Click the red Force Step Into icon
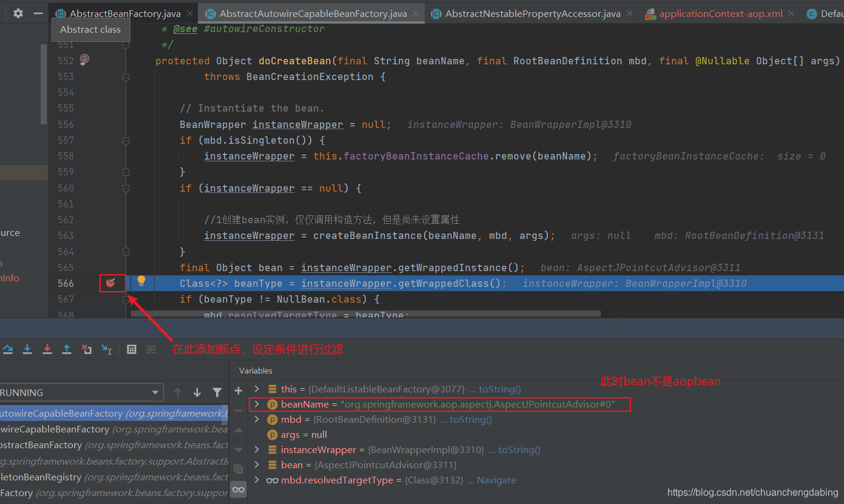This screenshot has width=844, height=504. [47, 349]
